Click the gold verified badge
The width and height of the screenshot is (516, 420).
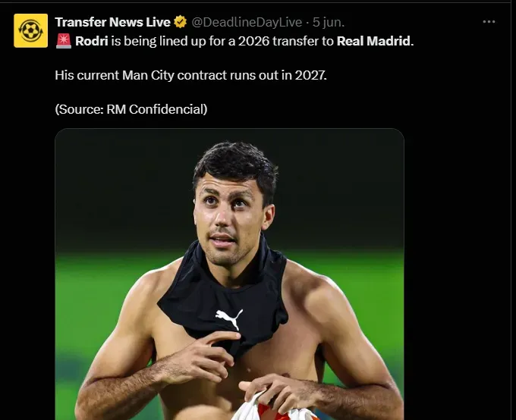(181, 22)
